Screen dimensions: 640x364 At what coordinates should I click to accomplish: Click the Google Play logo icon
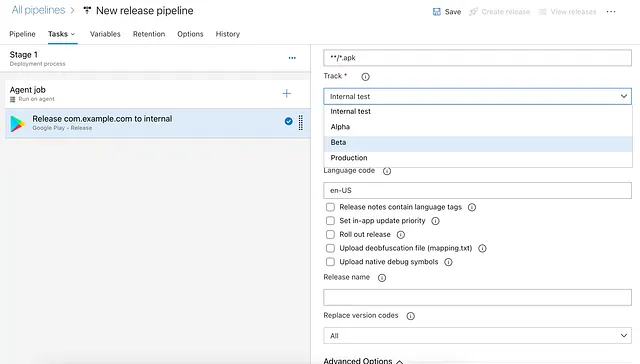pyautogui.click(x=17, y=124)
